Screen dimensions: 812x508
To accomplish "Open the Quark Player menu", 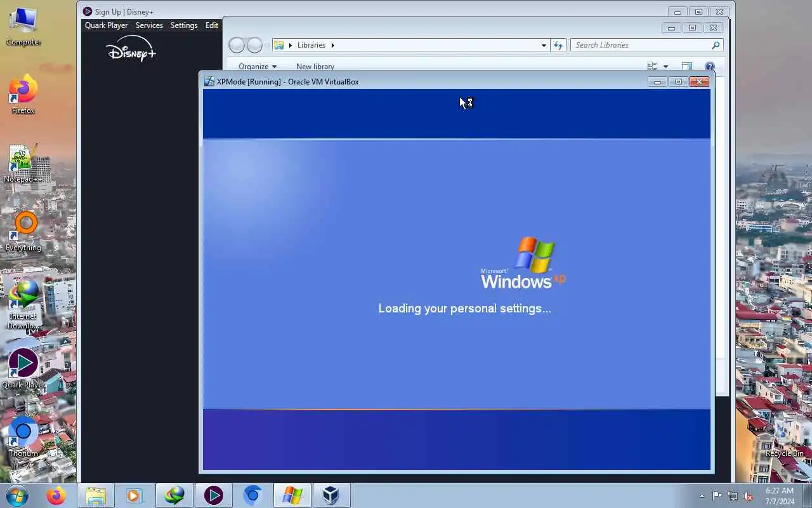I will [107, 25].
